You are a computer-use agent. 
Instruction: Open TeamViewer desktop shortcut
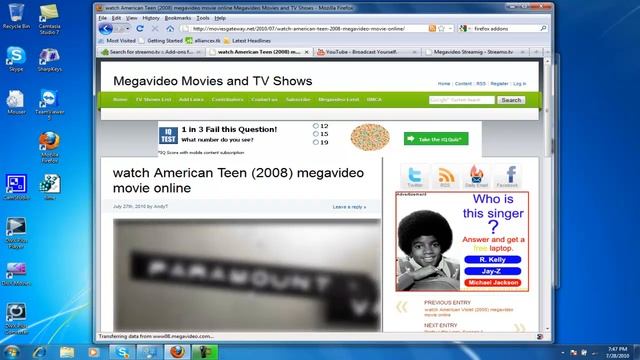coord(49,105)
